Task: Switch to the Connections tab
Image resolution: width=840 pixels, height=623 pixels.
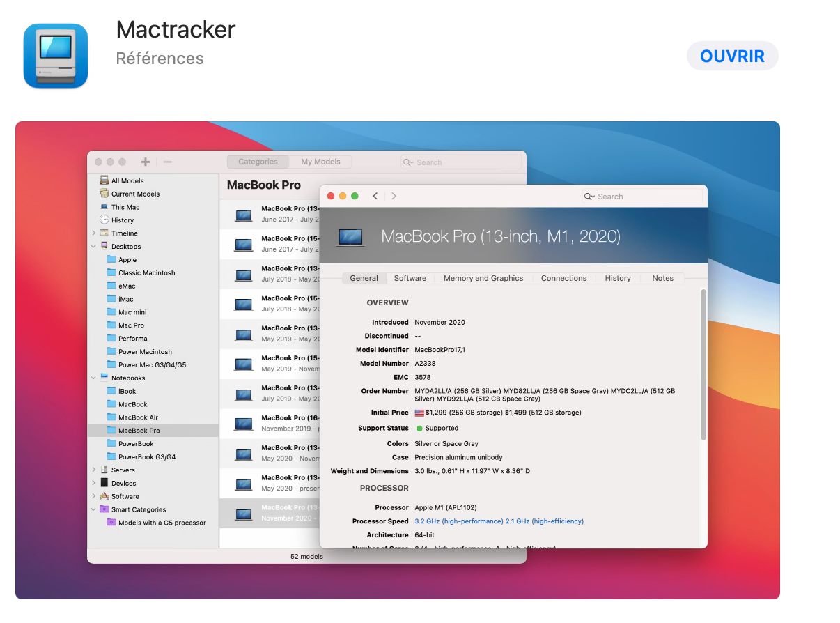Action: click(563, 278)
